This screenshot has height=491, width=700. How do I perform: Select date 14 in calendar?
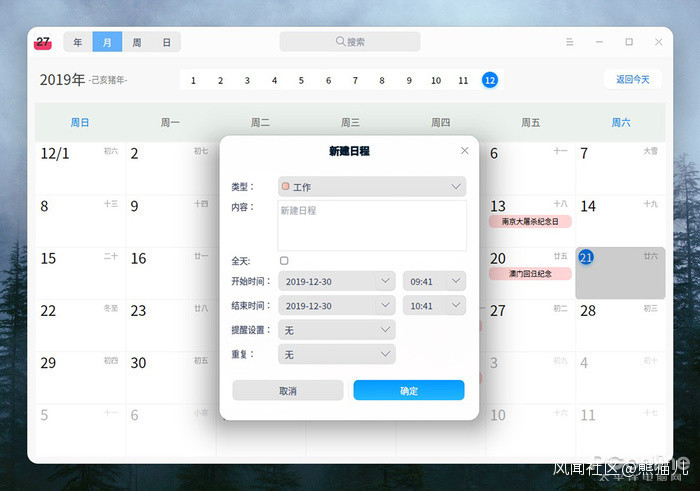click(621, 221)
